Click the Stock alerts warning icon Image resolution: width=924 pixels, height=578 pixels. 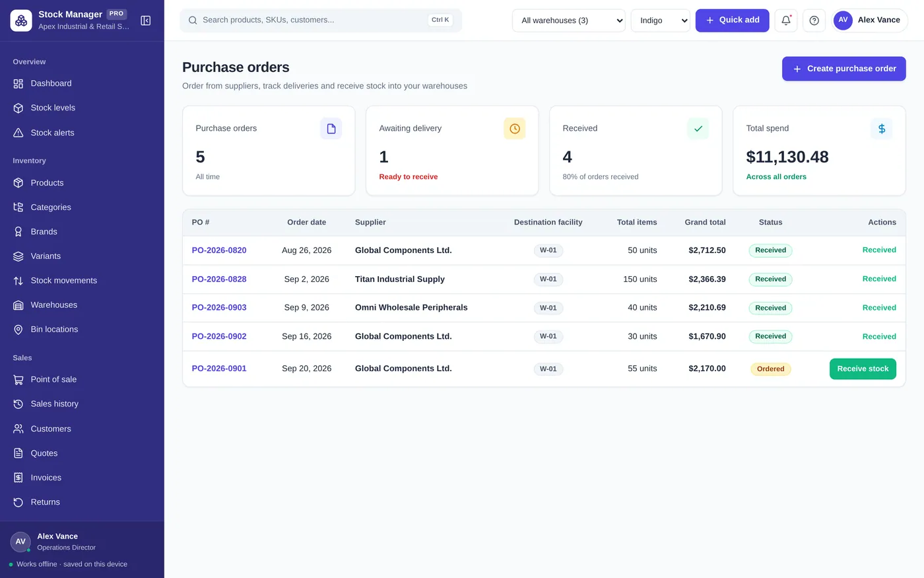18,133
